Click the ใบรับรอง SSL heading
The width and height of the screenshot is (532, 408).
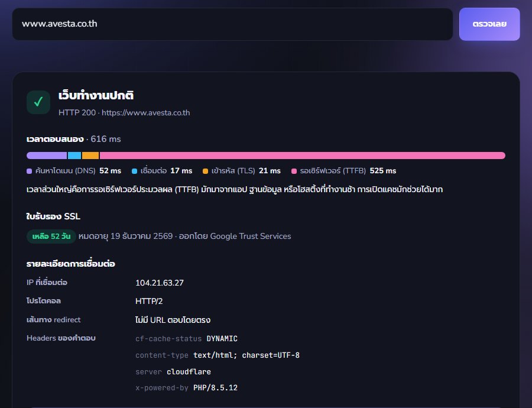tap(53, 216)
